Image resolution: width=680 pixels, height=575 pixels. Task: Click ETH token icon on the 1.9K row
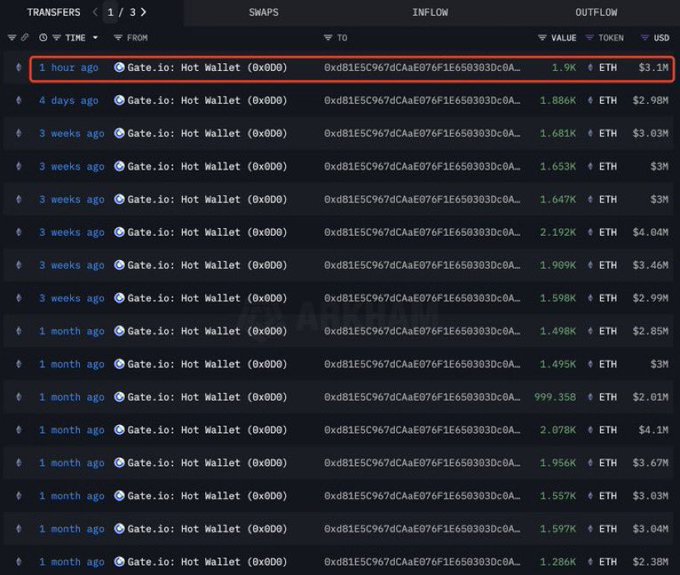[590, 67]
